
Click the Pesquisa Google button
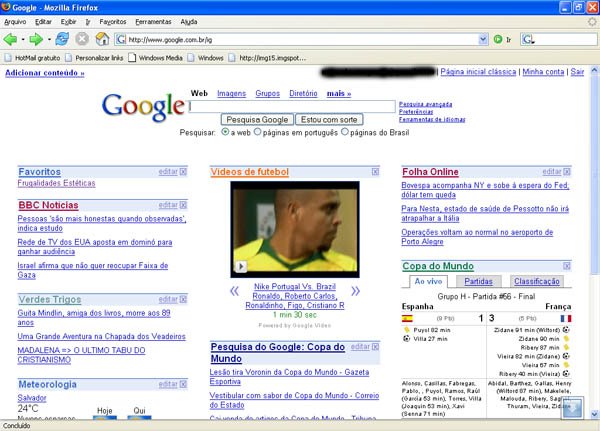point(257,120)
